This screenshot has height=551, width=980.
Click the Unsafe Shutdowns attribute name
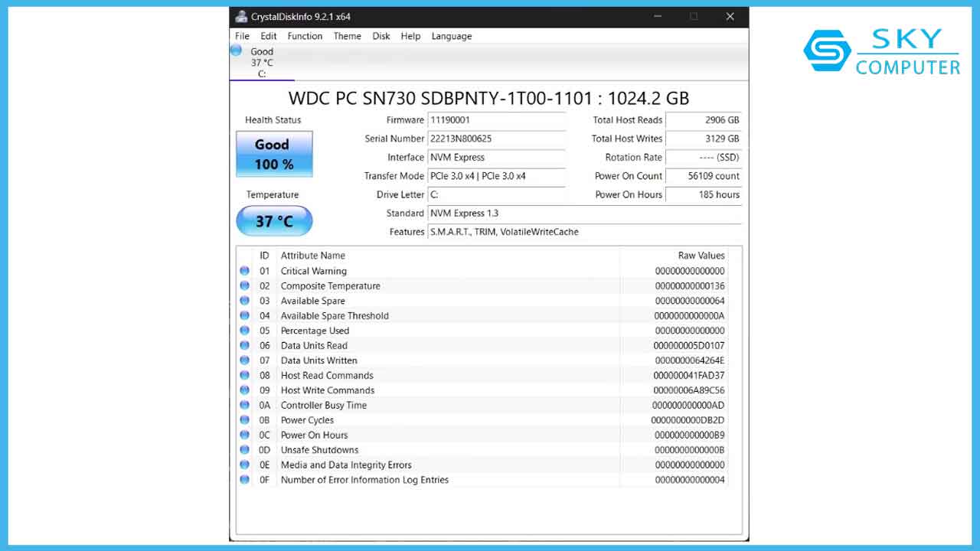pyautogui.click(x=319, y=450)
